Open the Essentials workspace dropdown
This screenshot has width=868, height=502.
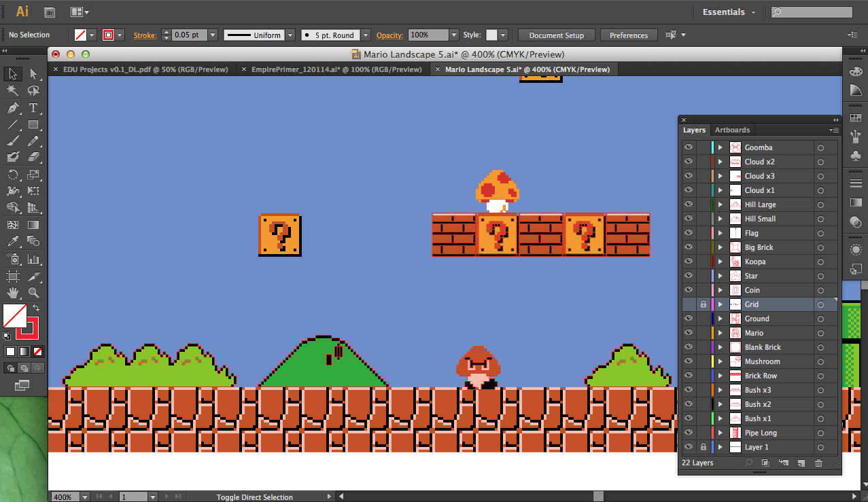click(x=729, y=12)
